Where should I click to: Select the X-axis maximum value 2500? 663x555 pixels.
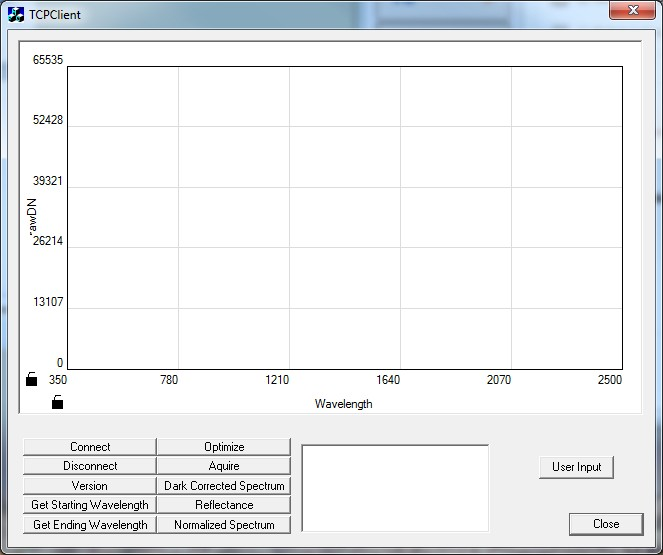tap(610, 380)
